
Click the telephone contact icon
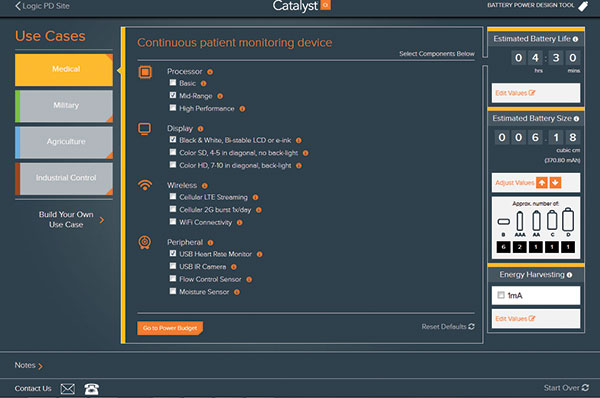[x=91, y=389]
